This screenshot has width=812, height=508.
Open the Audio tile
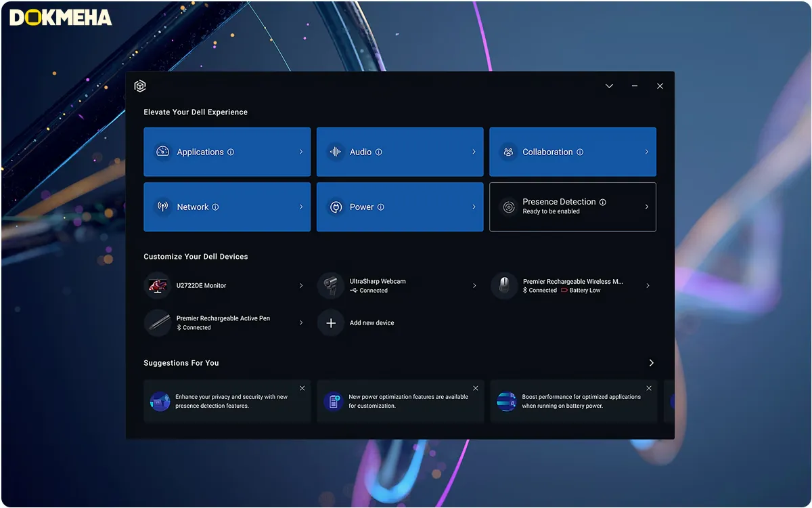click(x=400, y=152)
